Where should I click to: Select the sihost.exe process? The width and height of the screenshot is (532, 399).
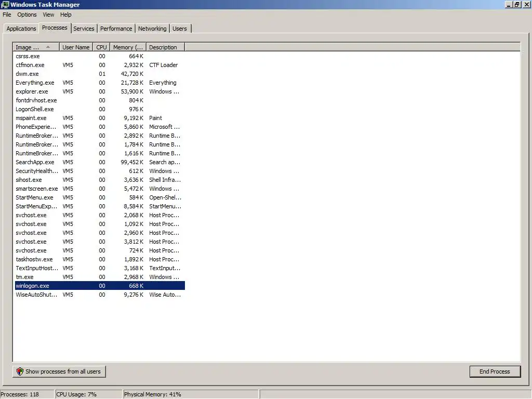tap(100, 180)
